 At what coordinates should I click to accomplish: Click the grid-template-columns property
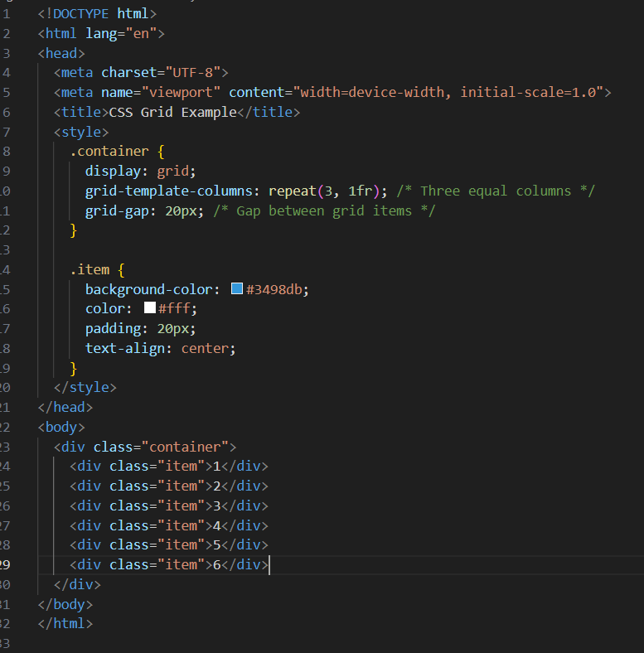click(169, 191)
